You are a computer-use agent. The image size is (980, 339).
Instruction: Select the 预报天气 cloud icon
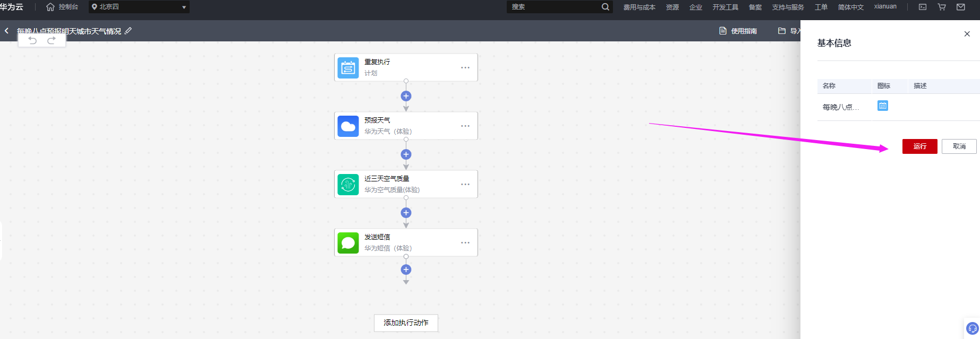click(348, 126)
